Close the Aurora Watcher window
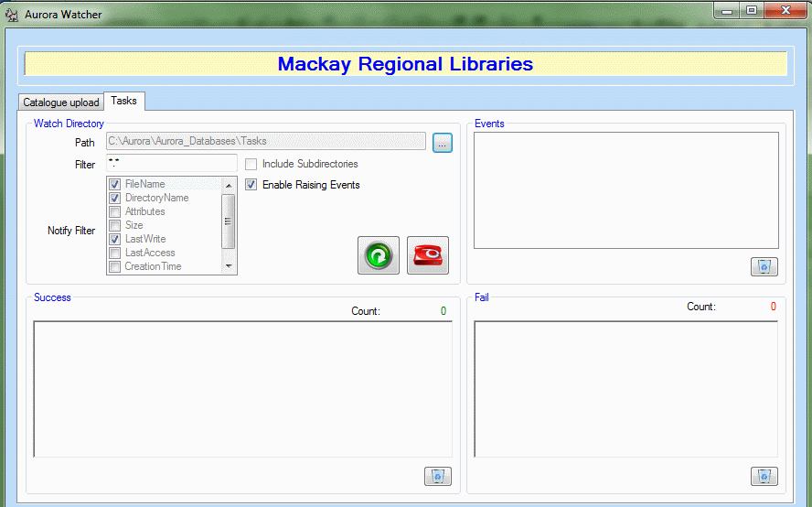 pos(785,11)
